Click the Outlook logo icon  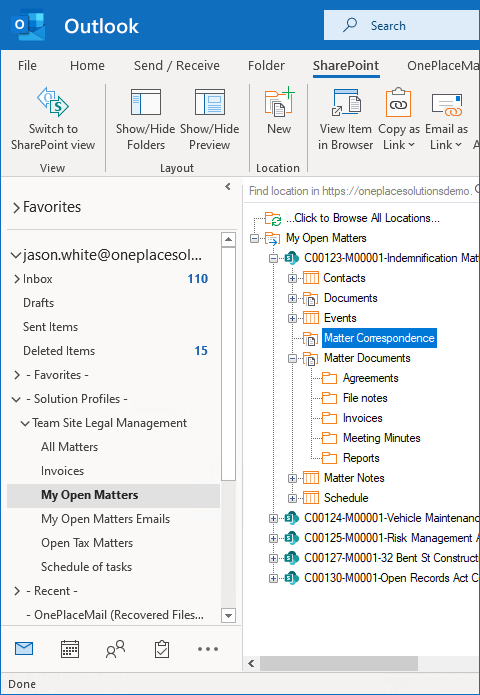pyautogui.click(x=27, y=25)
